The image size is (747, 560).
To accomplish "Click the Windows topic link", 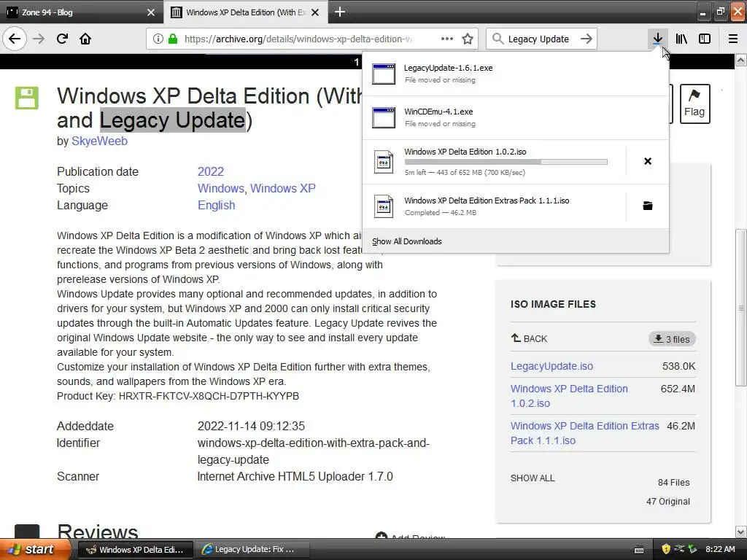I will tap(220, 188).
